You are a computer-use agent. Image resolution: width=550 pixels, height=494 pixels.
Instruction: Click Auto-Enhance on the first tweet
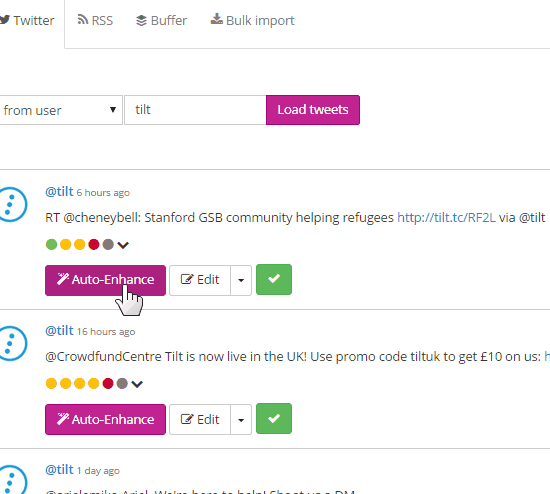click(x=105, y=280)
